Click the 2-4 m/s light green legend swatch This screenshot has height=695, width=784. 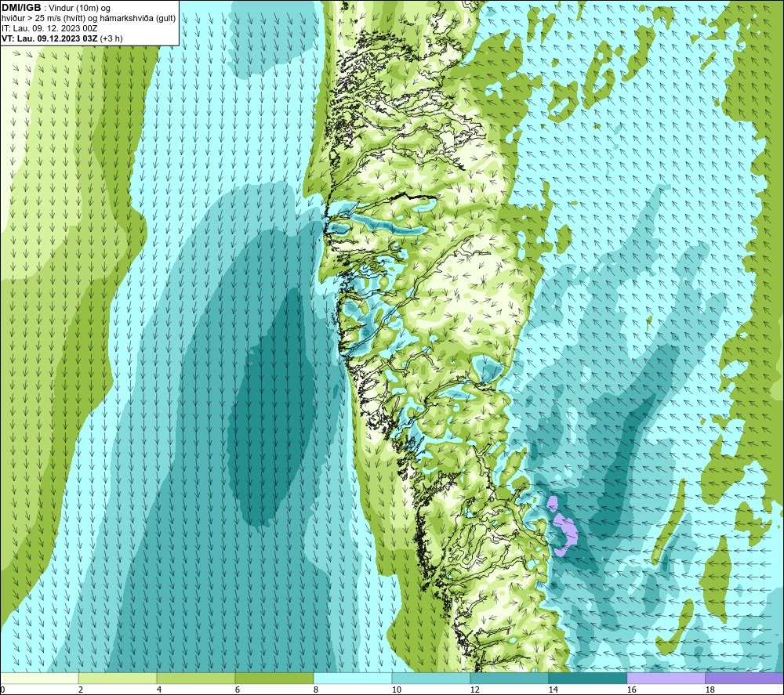click(x=118, y=678)
